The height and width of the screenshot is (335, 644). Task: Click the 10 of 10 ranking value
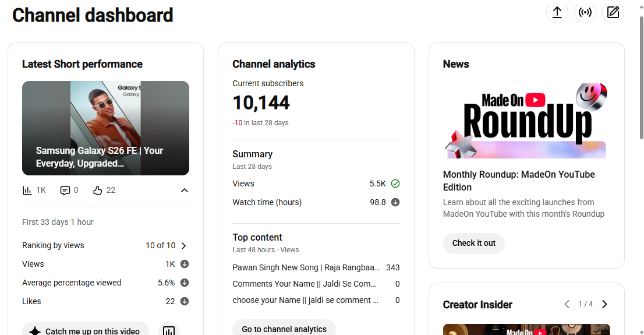160,245
